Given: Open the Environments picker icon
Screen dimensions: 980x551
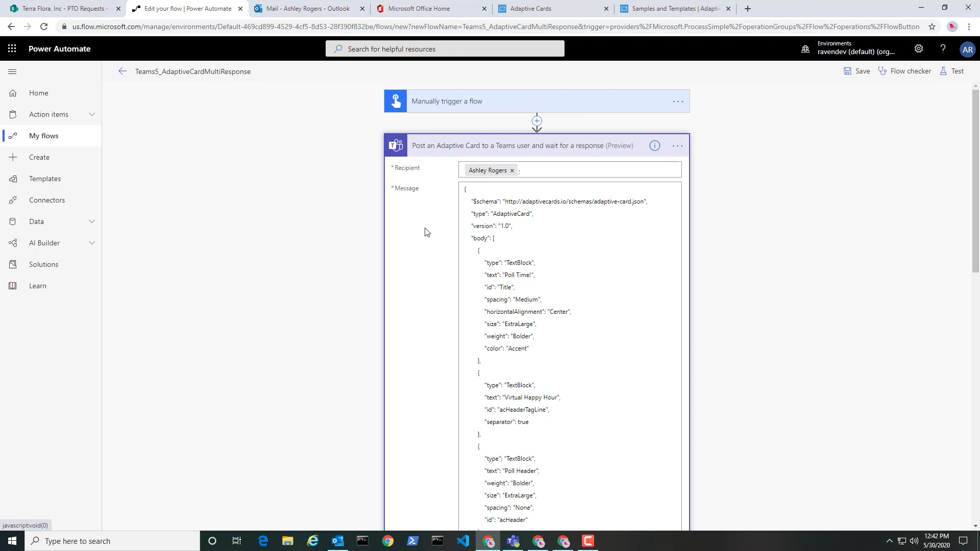Looking at the screenshot, I should pyautogui.click(x=805, y=49).
